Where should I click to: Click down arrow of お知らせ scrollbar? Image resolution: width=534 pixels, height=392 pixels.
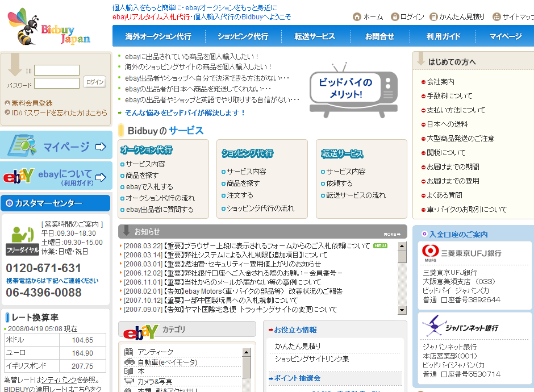(x=402, y=310)
